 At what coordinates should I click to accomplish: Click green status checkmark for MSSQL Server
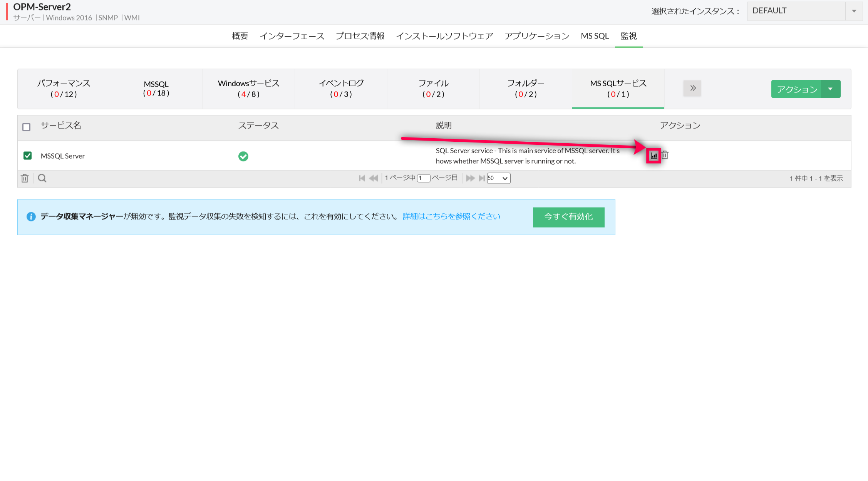243,156
